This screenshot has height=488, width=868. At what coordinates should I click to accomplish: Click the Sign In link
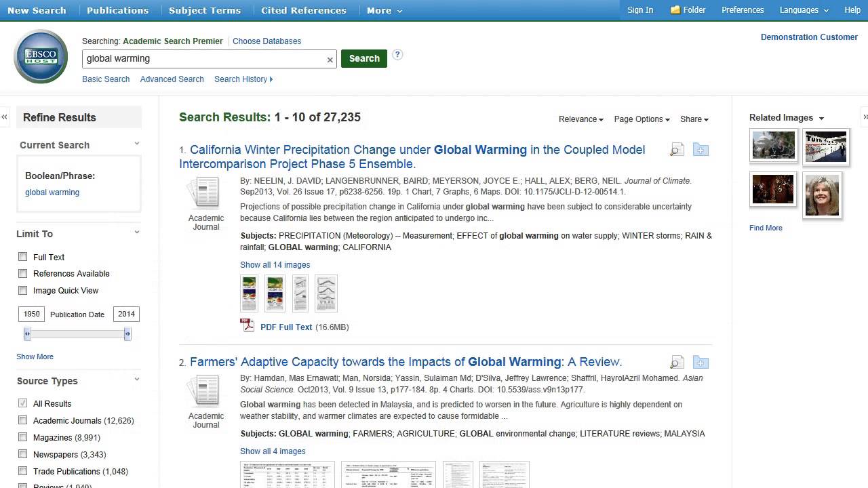coord(640,10)
